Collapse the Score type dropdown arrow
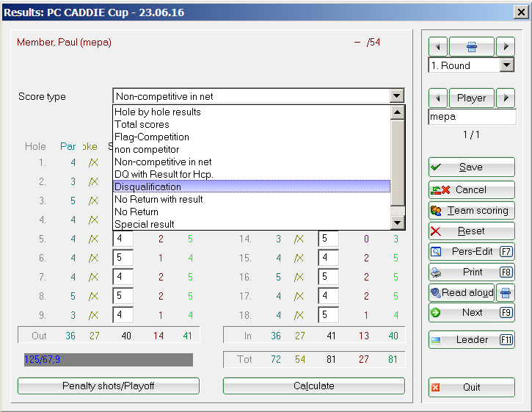This screenshot has height=412, width=532. click(x=397, y=96)
